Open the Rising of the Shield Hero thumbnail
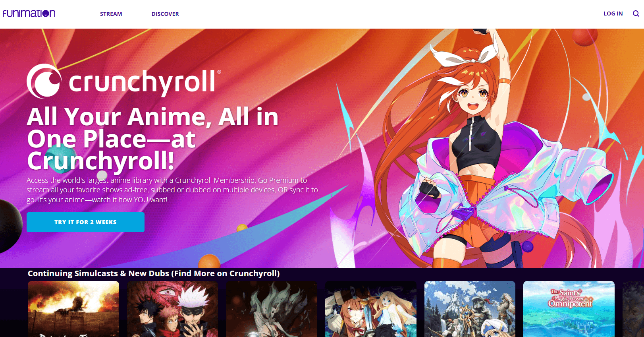This screenshot has width=644, height=337. 371,309
